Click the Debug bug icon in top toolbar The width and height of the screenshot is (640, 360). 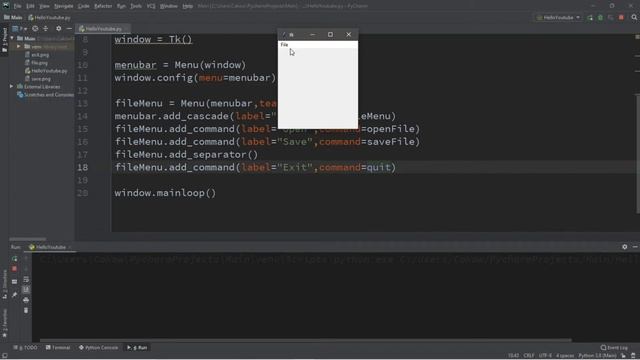pyautogui.click(x=600, y=18)
